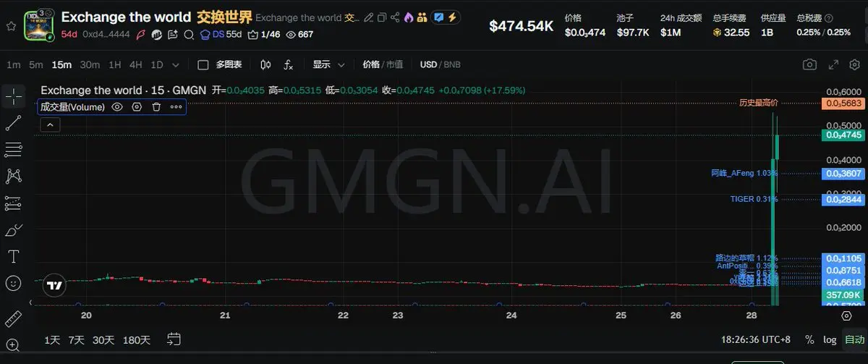Click contract address 0xd4...4444

tap(106, 34)
